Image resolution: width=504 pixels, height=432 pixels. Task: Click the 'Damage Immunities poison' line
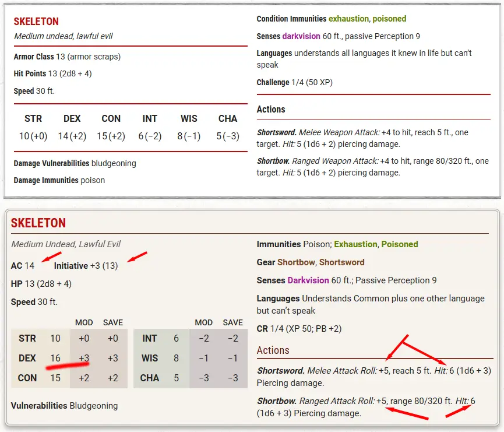(59, 180)
